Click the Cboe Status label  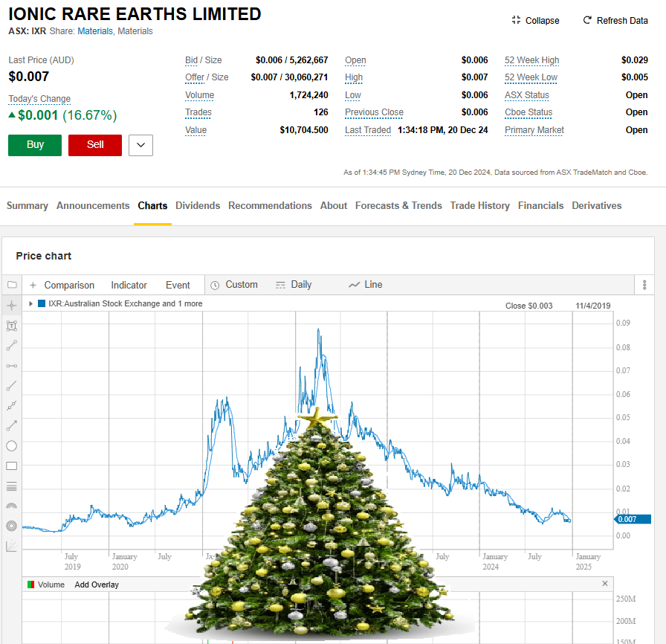click(528, 112)
